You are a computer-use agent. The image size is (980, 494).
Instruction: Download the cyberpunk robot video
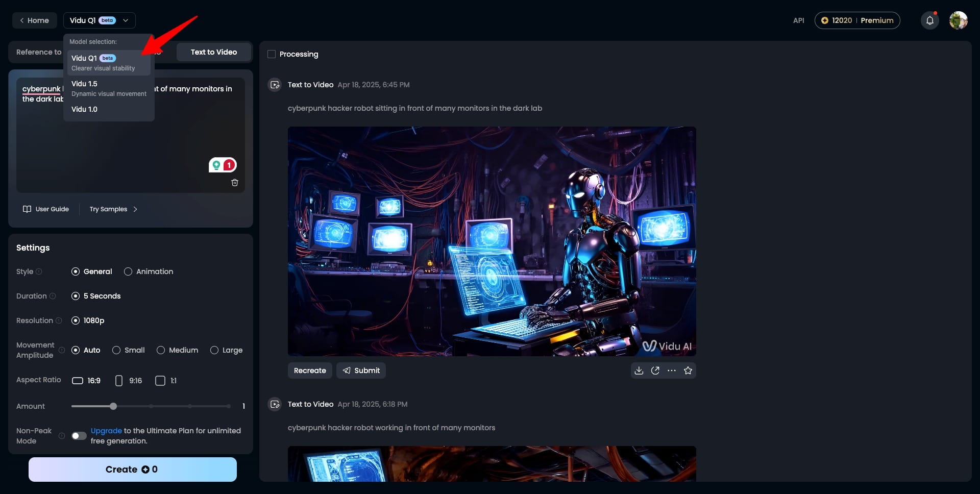(639, 370)
